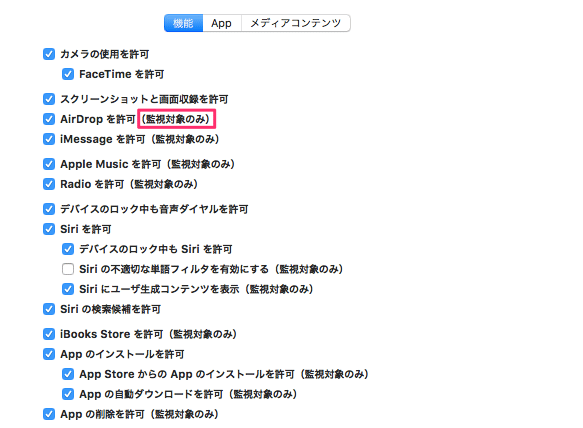Enable Siri の不適切な単語フィルタ checkbox
The height and width of the screenshot is (428, 583).
point(68,269)
